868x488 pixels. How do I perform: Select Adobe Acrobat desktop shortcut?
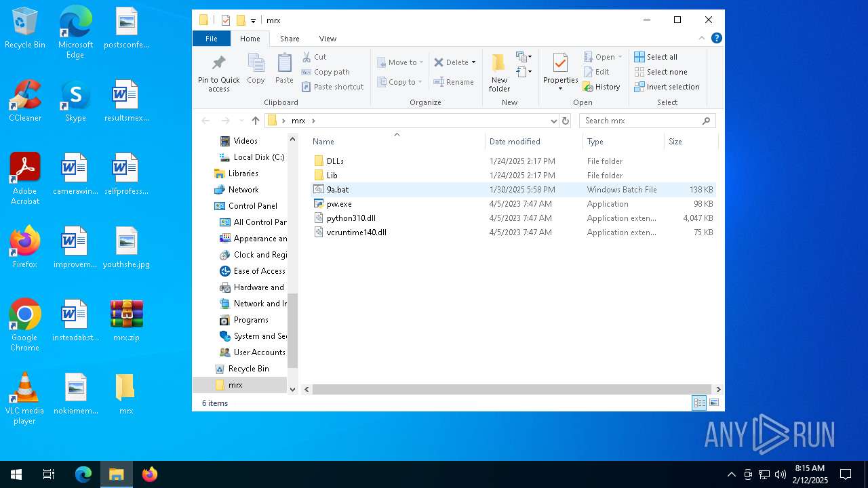pos(25,179)
